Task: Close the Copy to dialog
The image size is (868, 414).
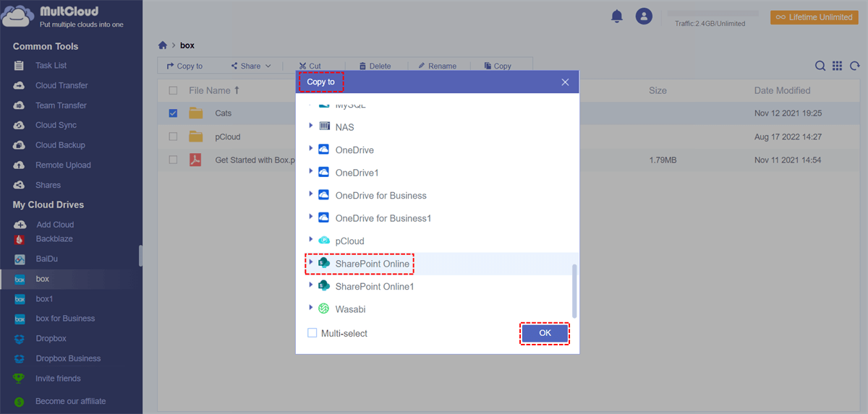Action: (566, 82)
